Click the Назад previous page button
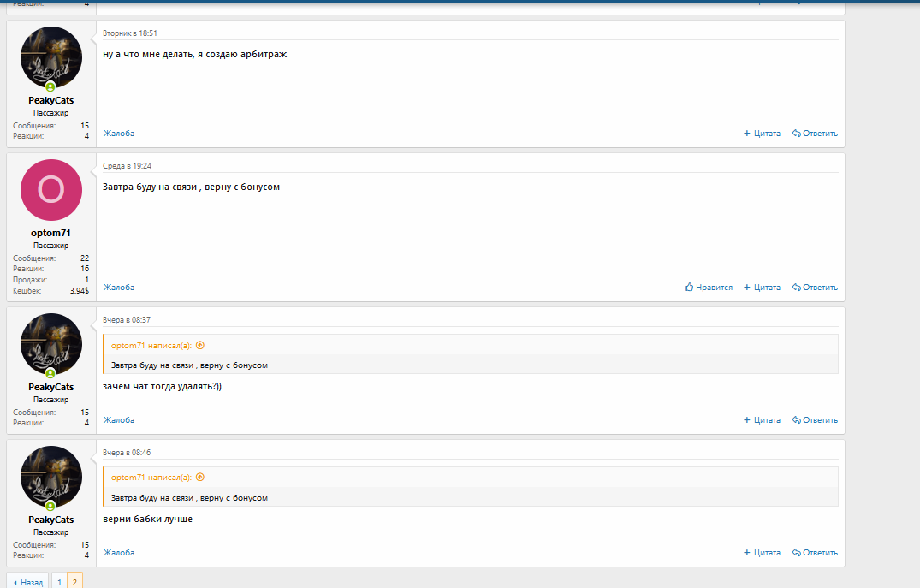The image size is (920, 588). pyautogui.click(x=27, y=582)
